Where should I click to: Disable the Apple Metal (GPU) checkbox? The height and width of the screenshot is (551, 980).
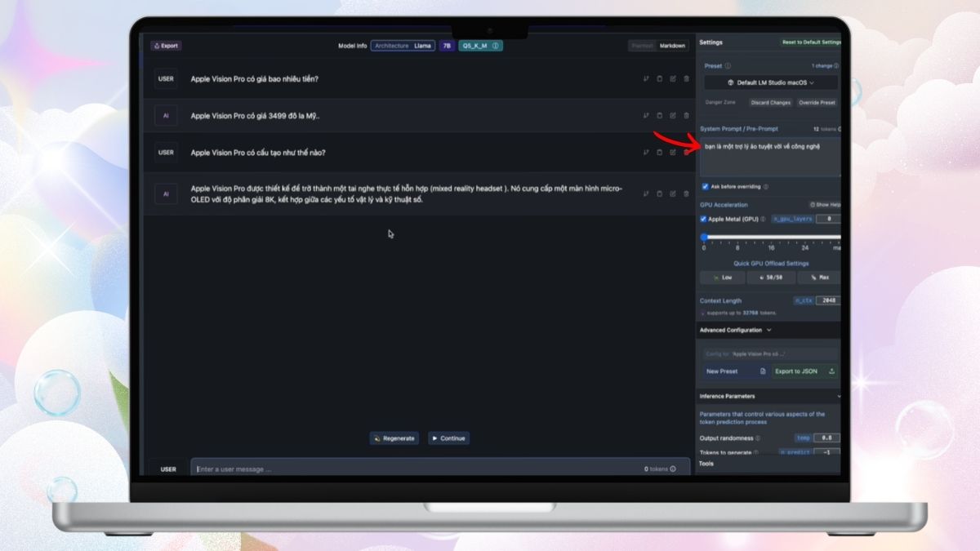tap(704, 220)
